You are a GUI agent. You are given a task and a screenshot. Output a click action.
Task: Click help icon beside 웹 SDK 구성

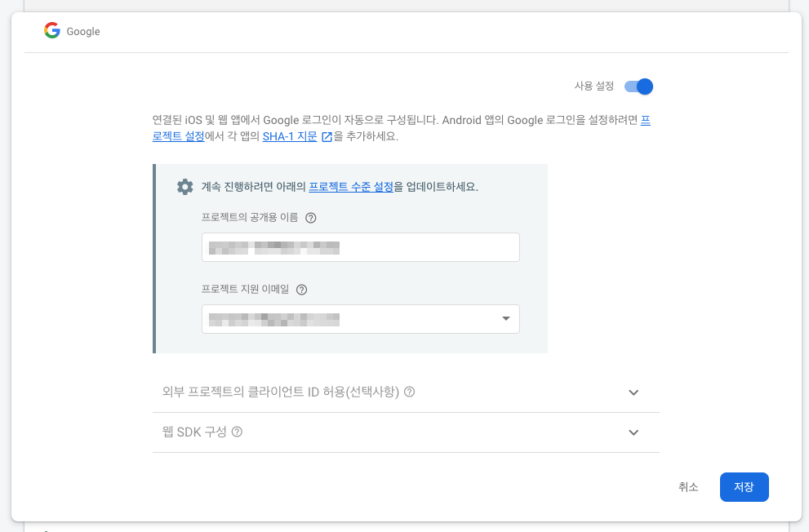pyautogui.click(x=237, y=432)
